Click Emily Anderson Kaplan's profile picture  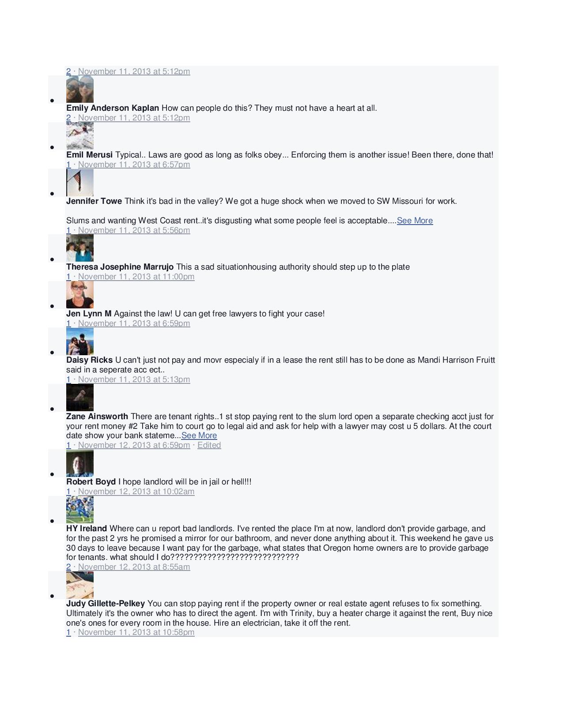pos(80,90)
